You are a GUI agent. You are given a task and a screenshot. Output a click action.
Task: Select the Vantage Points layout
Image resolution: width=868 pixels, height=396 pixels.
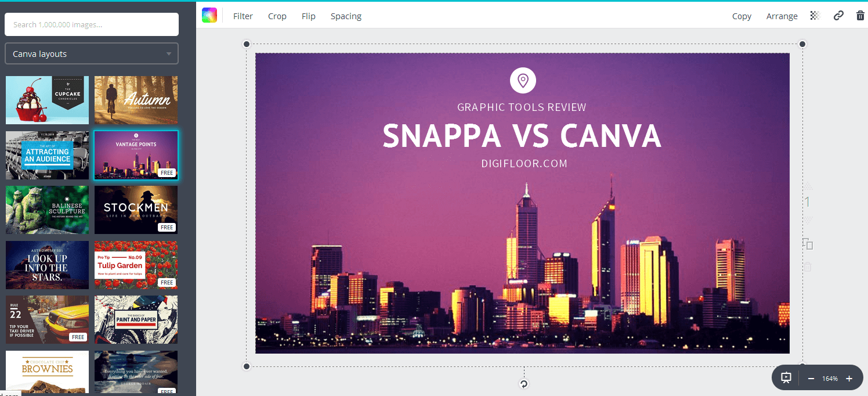pos(136,155)
